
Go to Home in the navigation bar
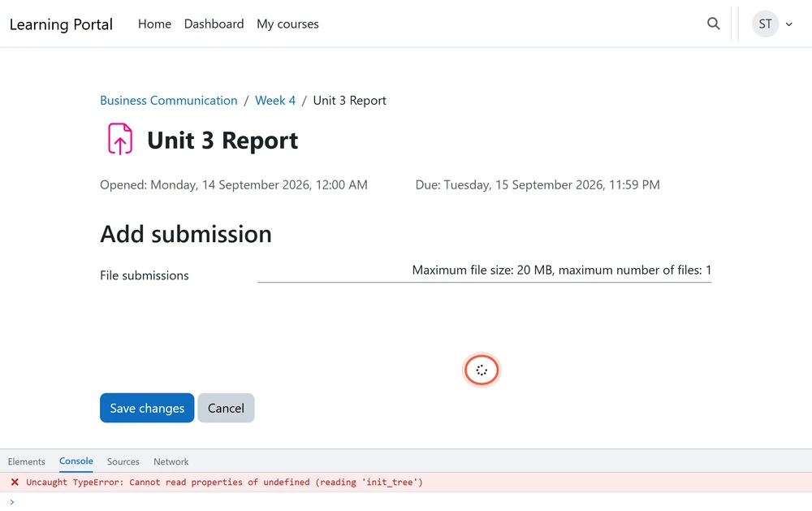coord(154,24)
